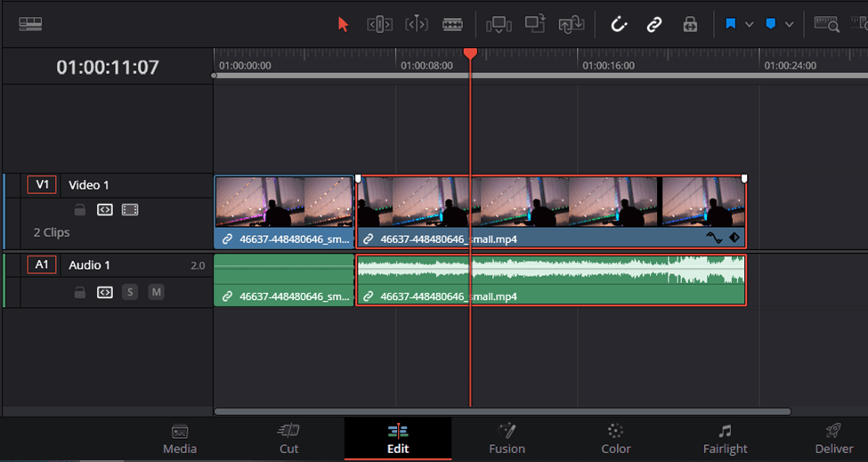Switch to the Deliver page
Image resolution: width=868 pixels, height=462 pixels.
pos(833,439)
